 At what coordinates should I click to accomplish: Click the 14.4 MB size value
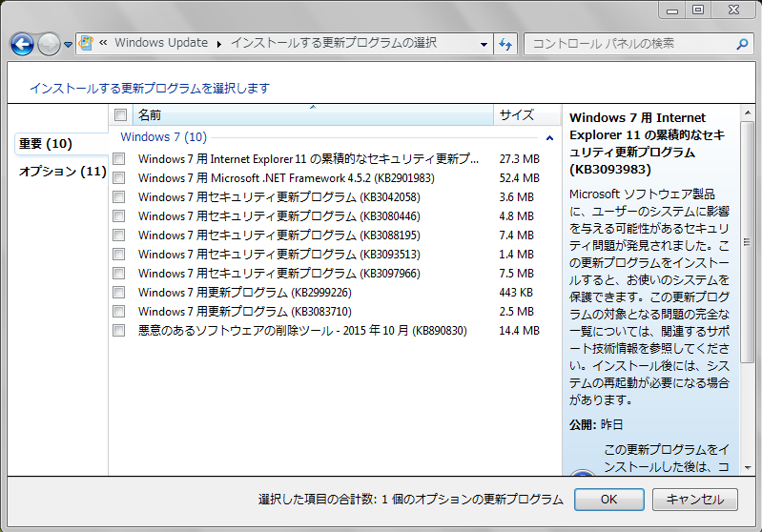pyautogui.click(x=519, y=331)
